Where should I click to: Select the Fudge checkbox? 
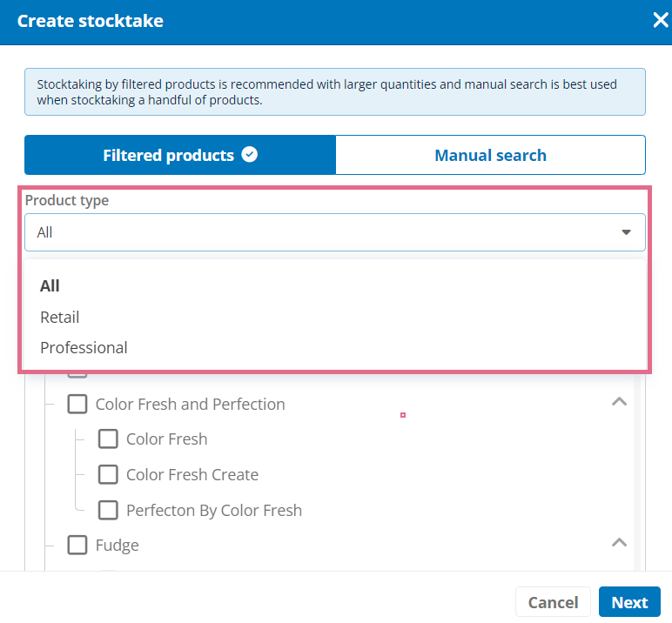coord(77,545)
